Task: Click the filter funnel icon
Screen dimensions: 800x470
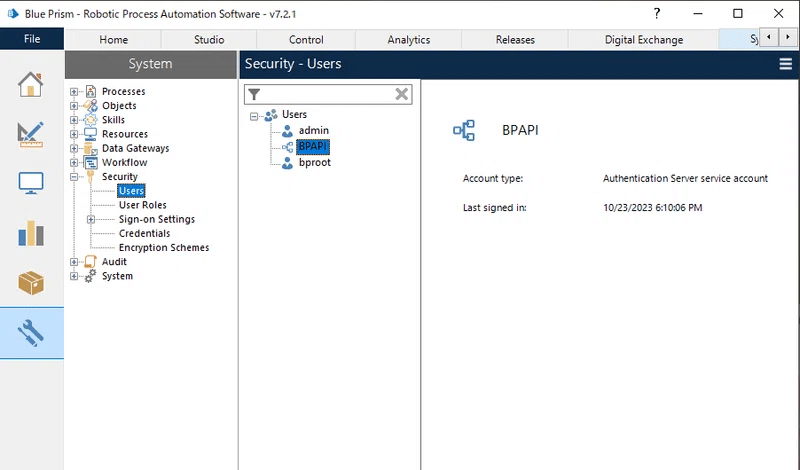Action: pyautogui.click(x=254, y=94)
